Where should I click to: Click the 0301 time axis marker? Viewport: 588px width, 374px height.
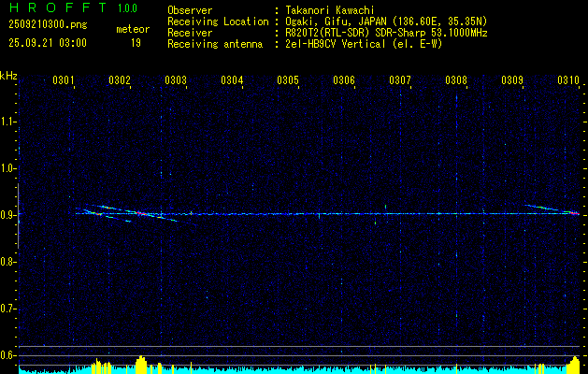click(x=64, y=79)
